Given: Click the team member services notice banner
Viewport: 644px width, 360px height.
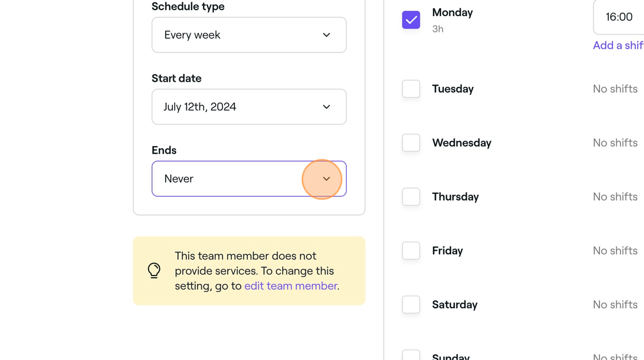Looking at the screenshot, I should point(249,271).
